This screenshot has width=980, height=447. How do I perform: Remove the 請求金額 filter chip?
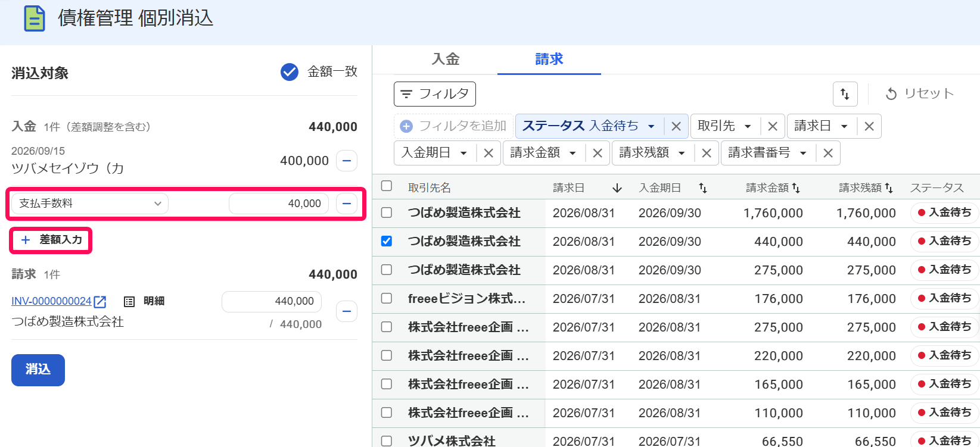tap(598, 153)
